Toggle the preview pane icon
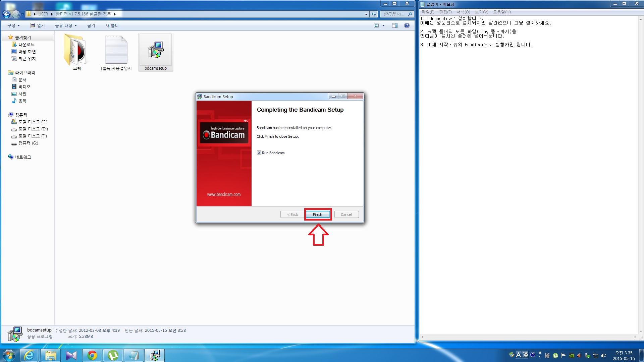 395,25
